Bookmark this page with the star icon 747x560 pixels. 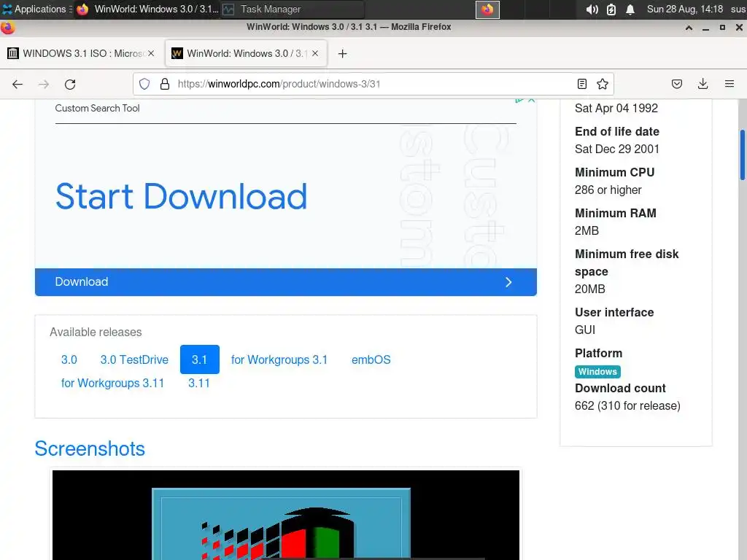(x=602, y=85)
